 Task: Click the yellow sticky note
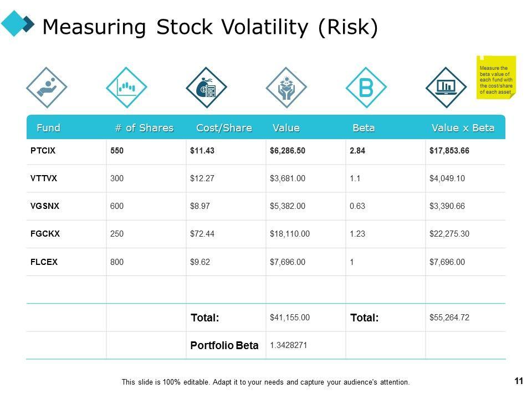coord(496,76)
